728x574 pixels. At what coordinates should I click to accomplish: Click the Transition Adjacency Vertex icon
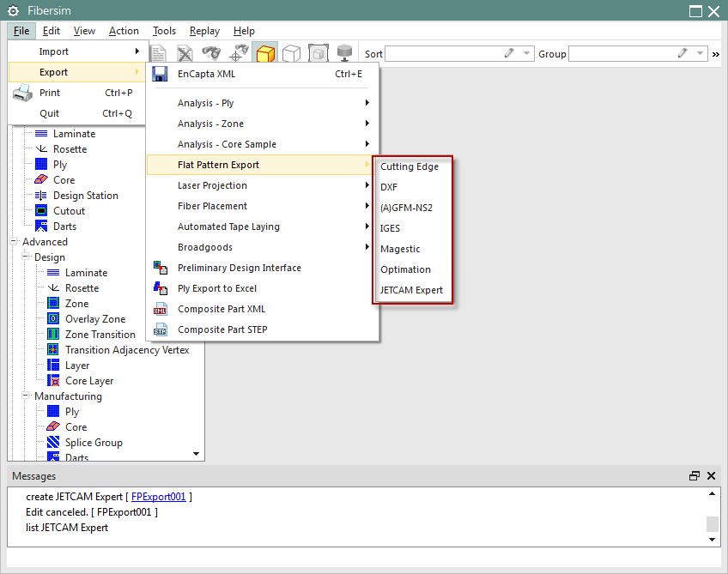coord(53,349)
